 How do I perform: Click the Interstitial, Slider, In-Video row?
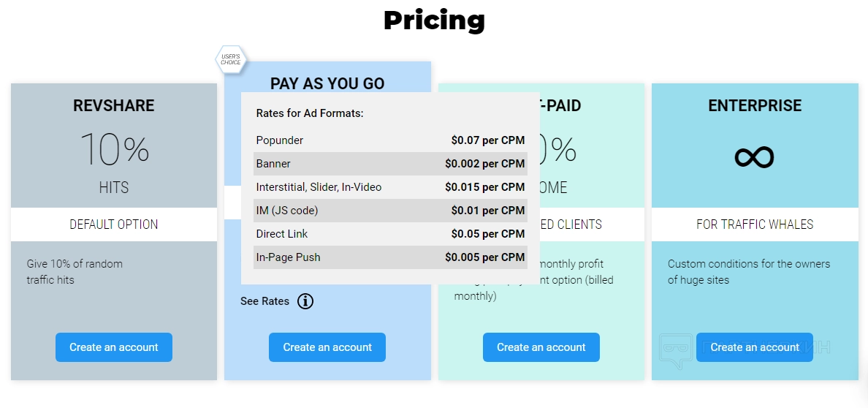coord(390,187)
